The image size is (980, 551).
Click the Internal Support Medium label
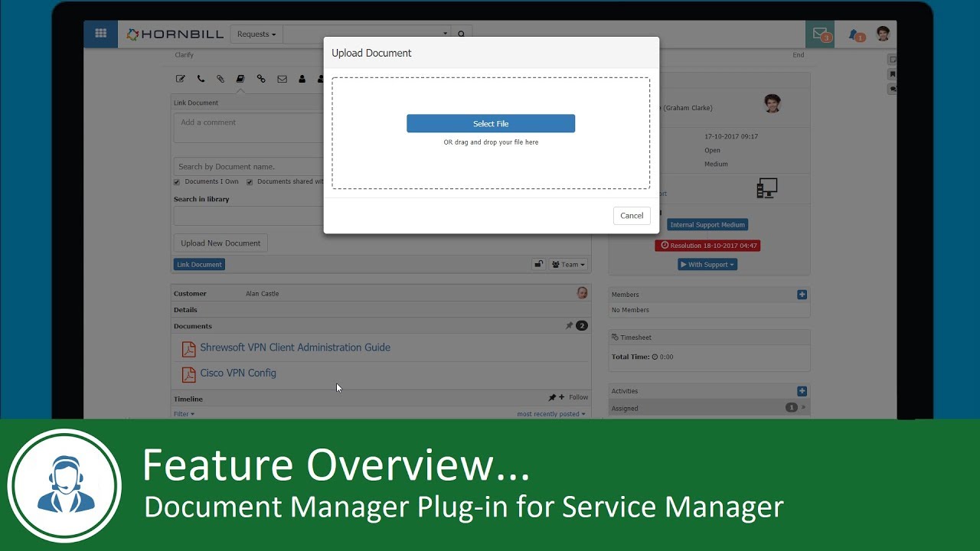pyautogui.click(x=707, y=225)
